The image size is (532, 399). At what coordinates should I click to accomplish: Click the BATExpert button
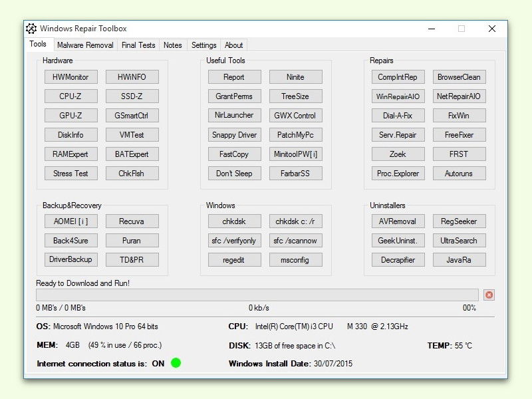pyautogui.click(x=132, y=154)
